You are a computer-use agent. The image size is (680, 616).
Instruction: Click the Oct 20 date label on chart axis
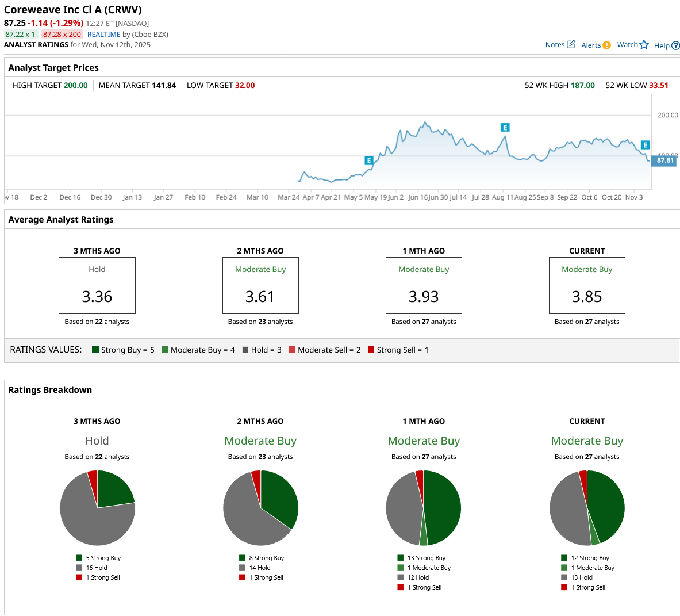[612, 197]
